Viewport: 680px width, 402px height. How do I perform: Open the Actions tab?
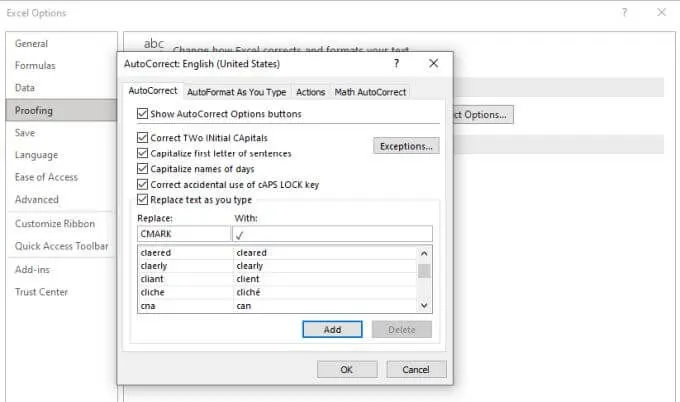point(311,92)
